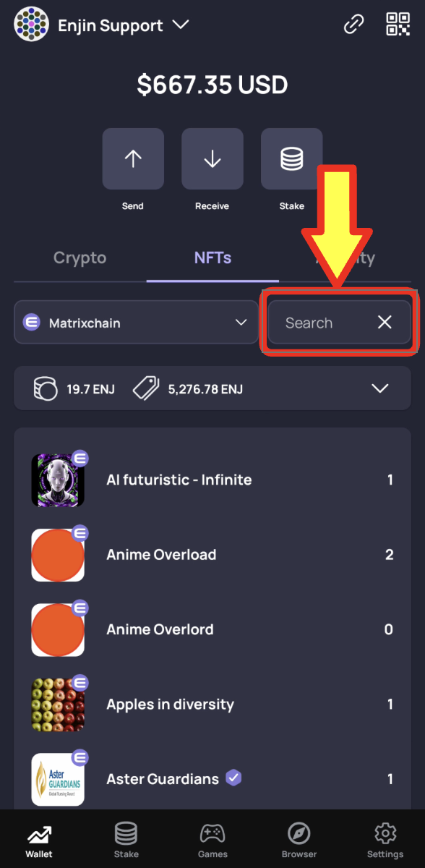Clear the search field with the X

384,323
